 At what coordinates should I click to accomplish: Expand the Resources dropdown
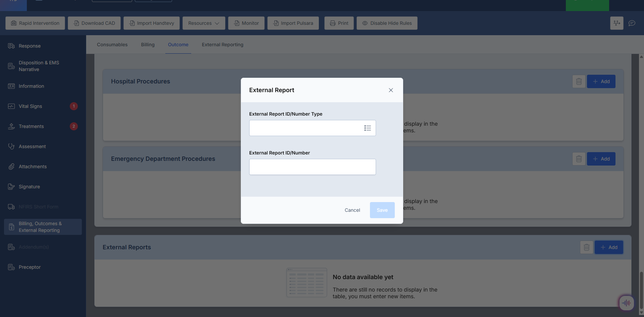[x=204, y=23]
